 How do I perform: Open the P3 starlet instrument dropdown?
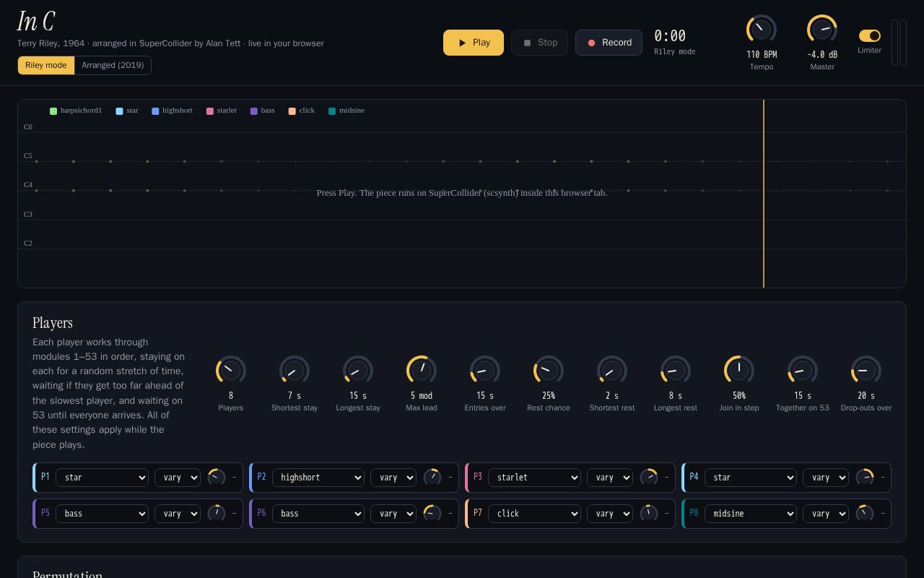click(x=534, y=478)
